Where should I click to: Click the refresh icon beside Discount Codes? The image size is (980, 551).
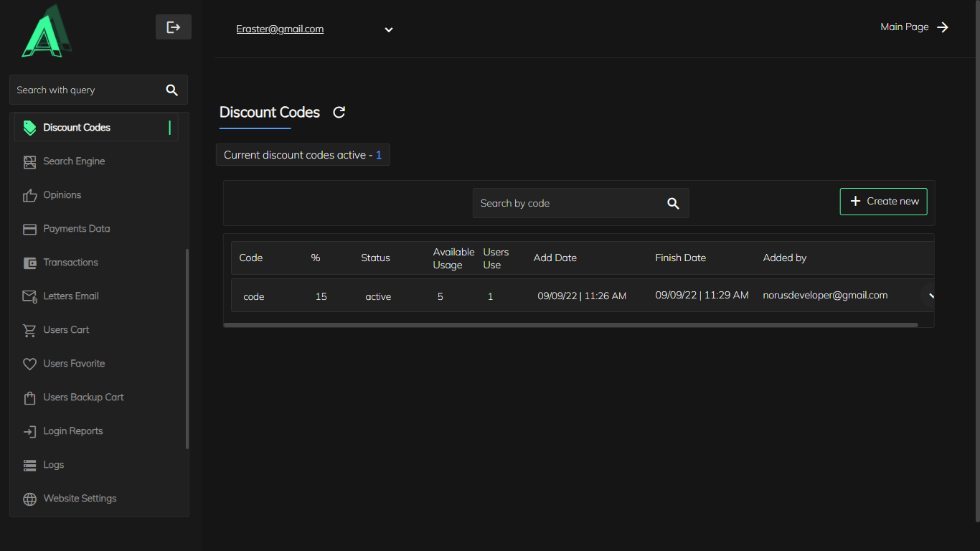[x=339, y=112]
